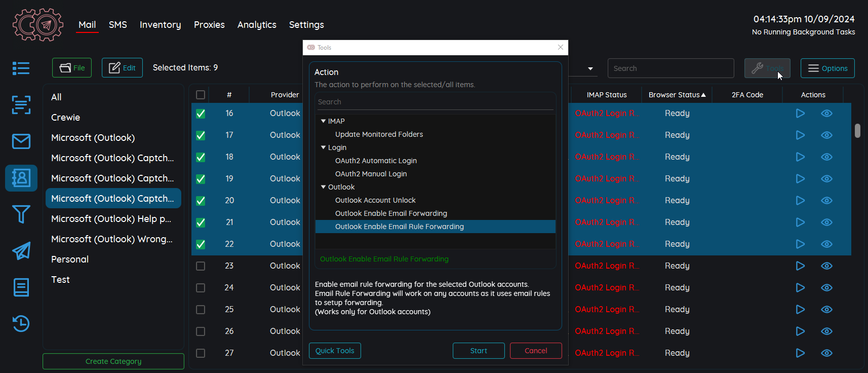Run play action for row 18

tap(800, 157)
